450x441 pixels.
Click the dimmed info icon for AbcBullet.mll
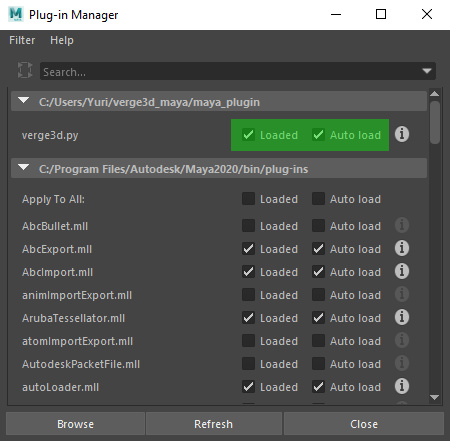(x=402, y=225)
